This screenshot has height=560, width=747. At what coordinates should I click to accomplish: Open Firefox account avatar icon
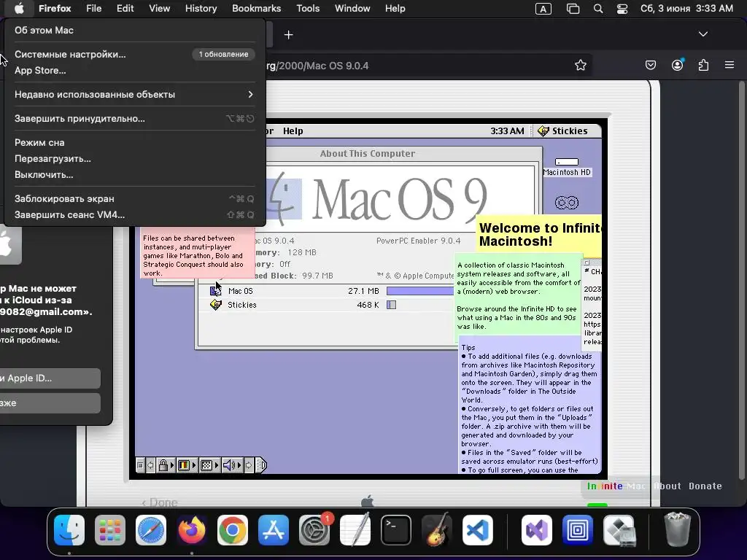(x=677, y=65)
